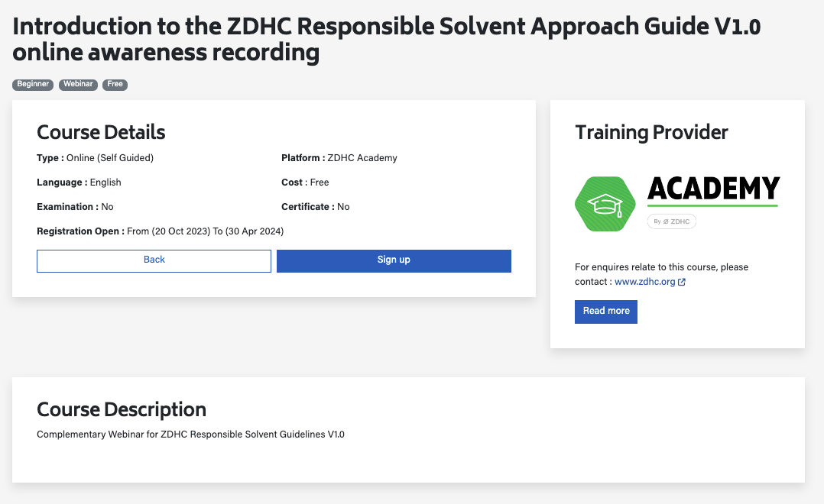Select the Webinar tag
824x504 pixels.
pos(78,85)
